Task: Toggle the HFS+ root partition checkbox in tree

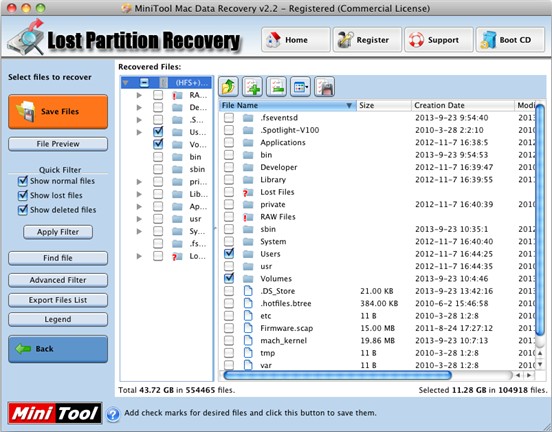Action: point(144,83)
